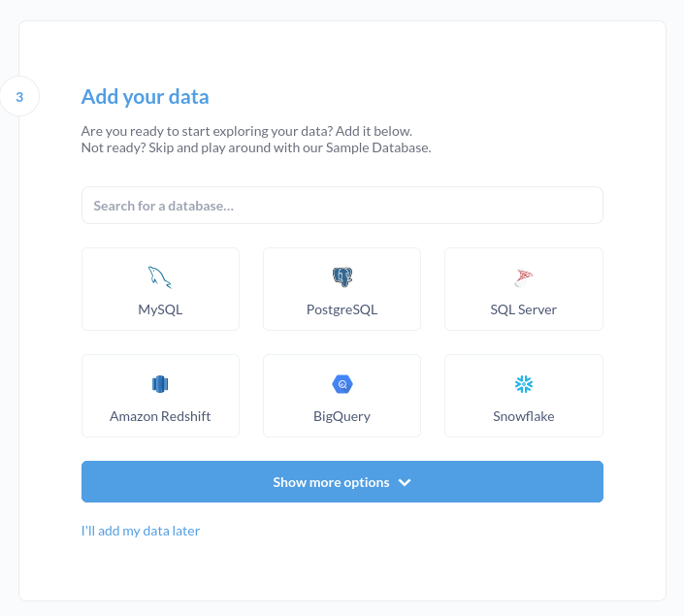Click the SQL Server red logo icon
Screen dimensions: 684x616
pos(524,277)
